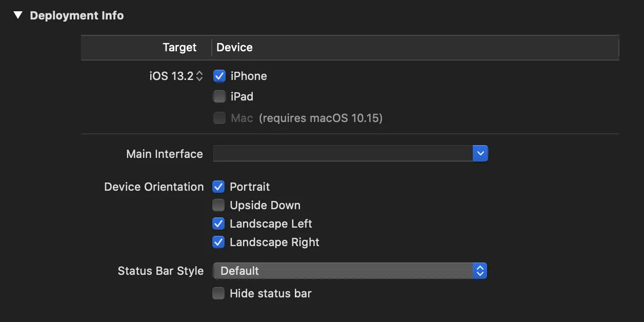Viewport: 644px width, 322px height.
Task: Click the Device column header
Action: click(x=234, y=48)
